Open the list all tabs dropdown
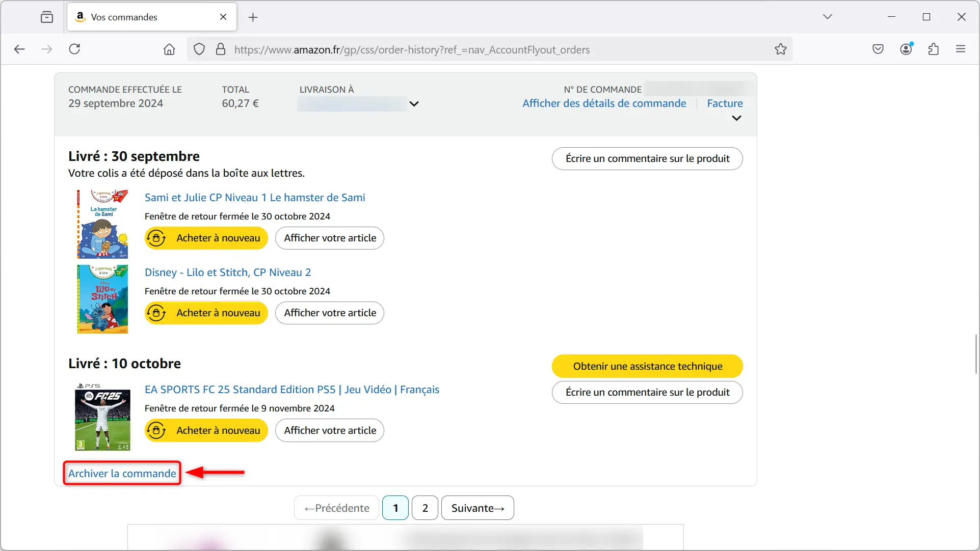 (x=828, y=17)
